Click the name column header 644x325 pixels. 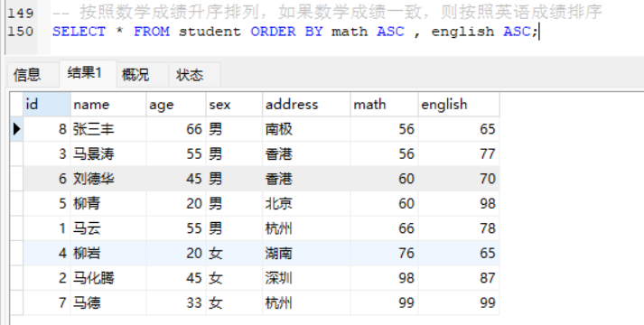coord(108,104)
